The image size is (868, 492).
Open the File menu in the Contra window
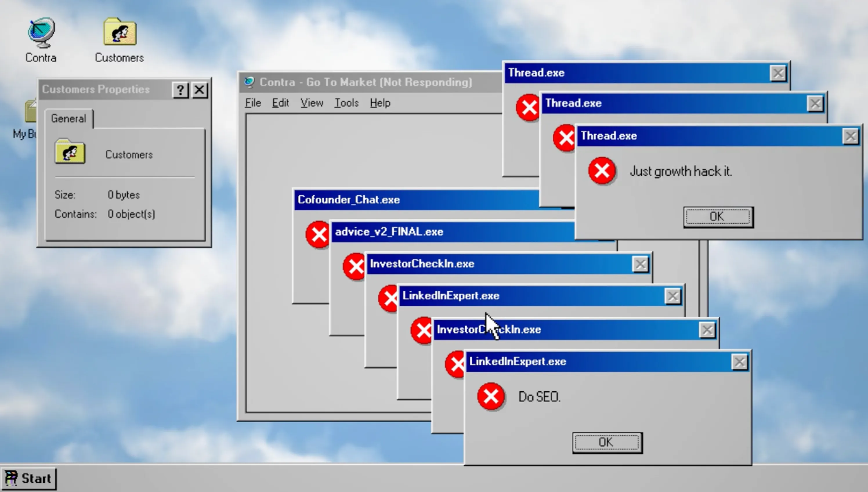click(x=253, y=103)
